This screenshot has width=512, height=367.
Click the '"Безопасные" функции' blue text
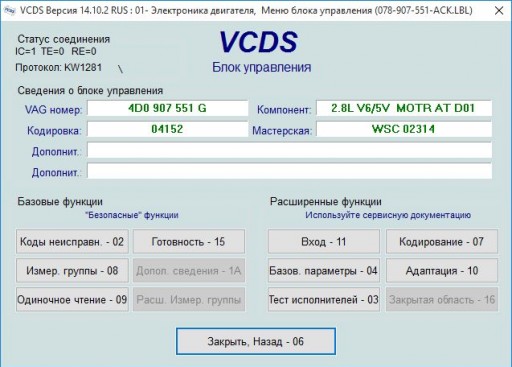pyautogui.click(x=132, y=215)
